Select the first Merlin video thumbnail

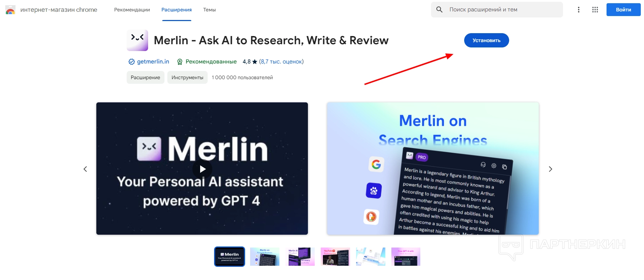229,256
